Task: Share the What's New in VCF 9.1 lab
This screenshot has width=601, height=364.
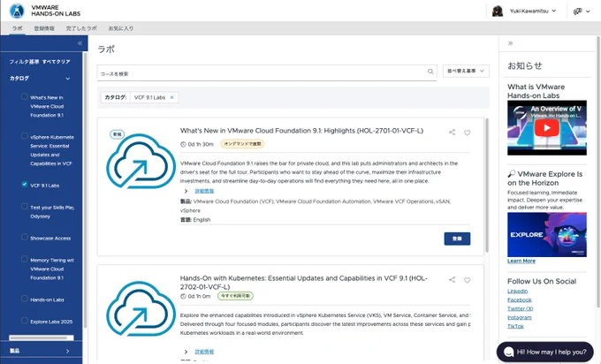Action: (453, 133)
